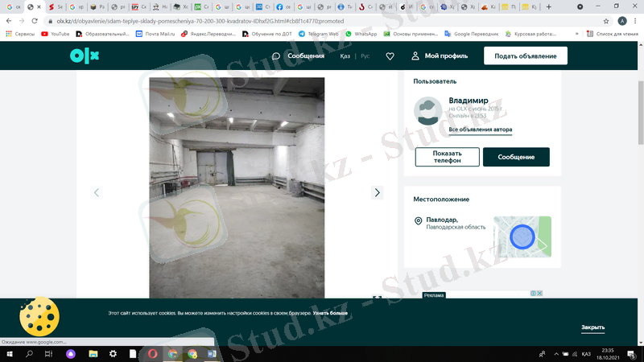Show next photo with right arrow
This screenshot has width=644, height=362.
[377, 192]
